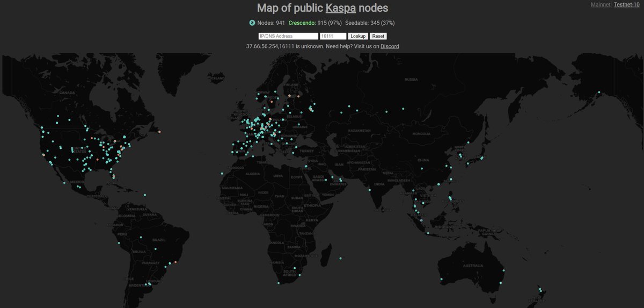Click the KAZAKHSTAN map label
This screenshot has height=308, width=644.
pos(359,131)
